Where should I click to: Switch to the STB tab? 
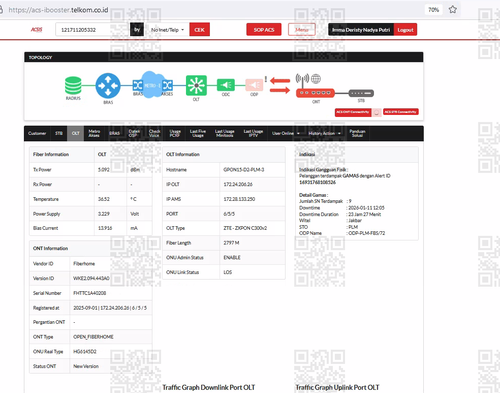coord(59,133)
